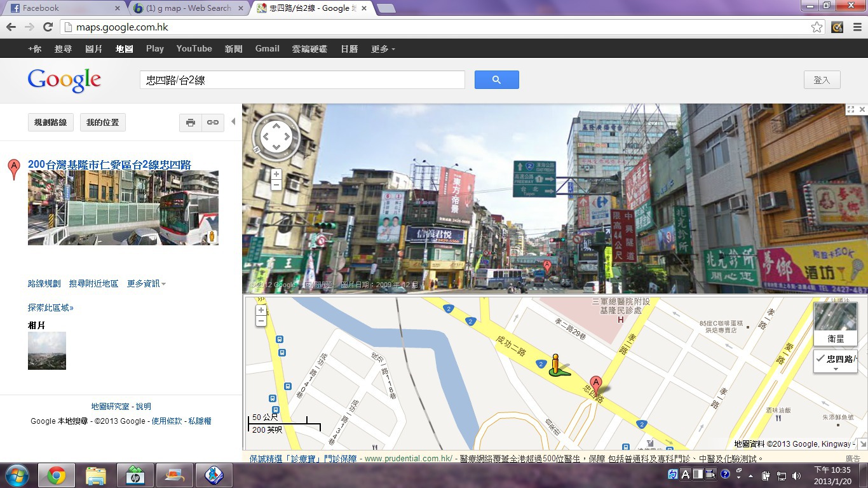The image size is (868, 488).
Task: Zoom in the street view with plus
Action: click(x=276, y=174)
